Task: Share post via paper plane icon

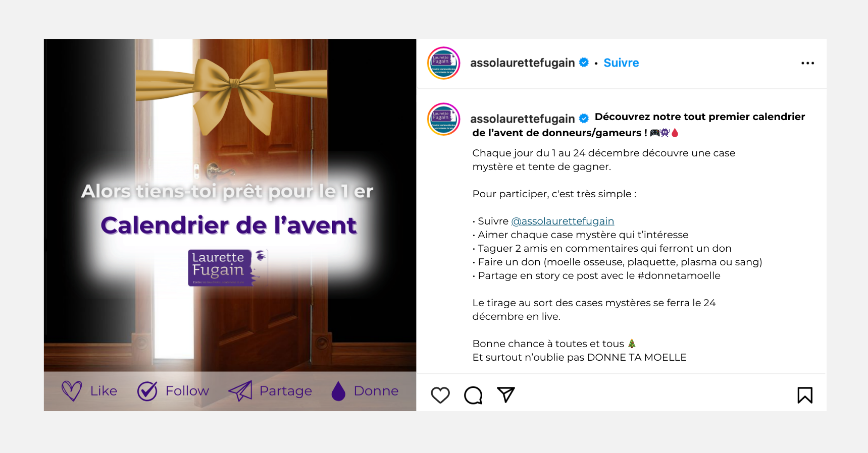Action: (505, 394)
